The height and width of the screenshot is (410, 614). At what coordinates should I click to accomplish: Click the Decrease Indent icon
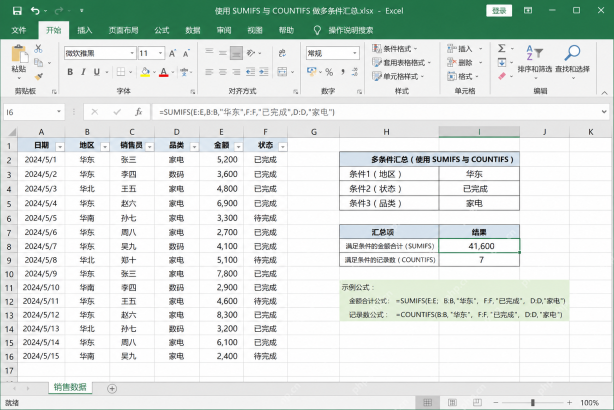click(250, 72)
